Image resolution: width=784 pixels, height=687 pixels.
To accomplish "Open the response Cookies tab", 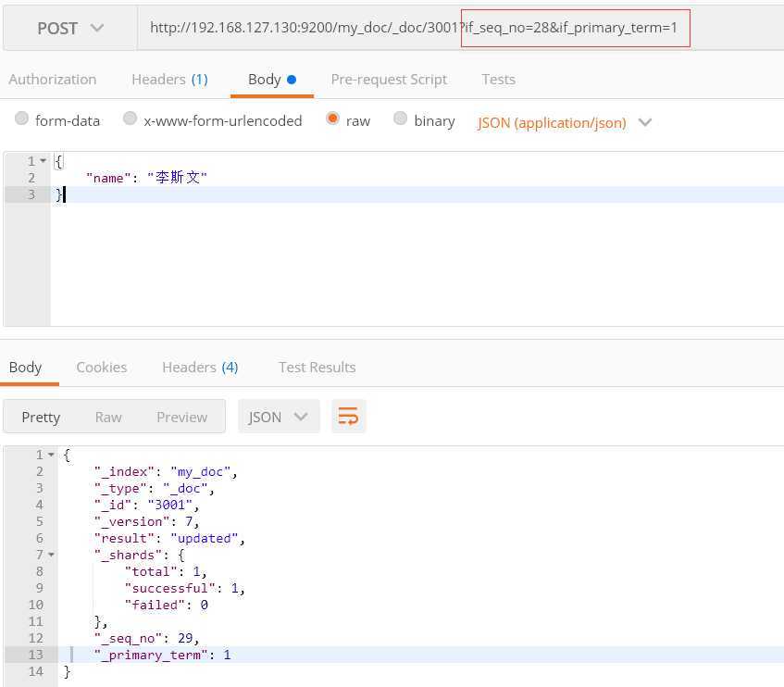I will tap(102, 367).
